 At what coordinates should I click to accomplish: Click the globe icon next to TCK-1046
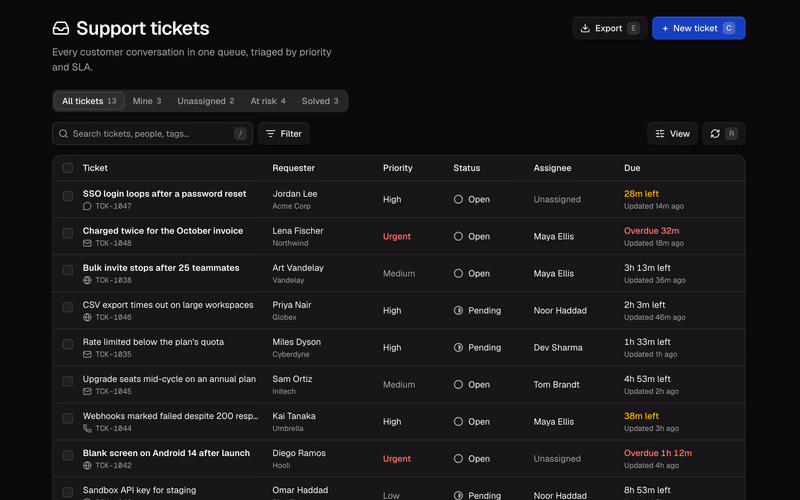[x=87, y=317]
